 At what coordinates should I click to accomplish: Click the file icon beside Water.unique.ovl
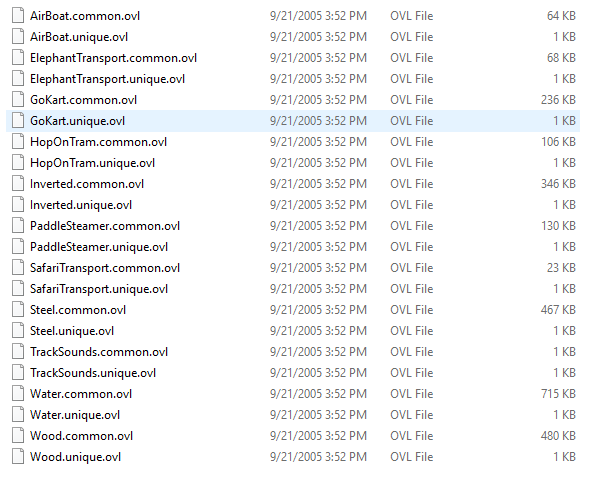pyautogui.click(x=18, y=415)
